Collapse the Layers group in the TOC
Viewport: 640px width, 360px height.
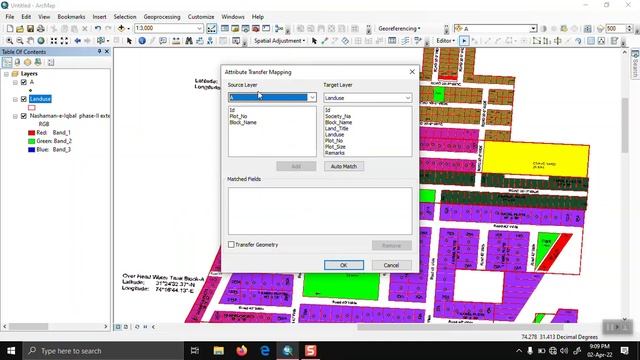tap(7, 74)
